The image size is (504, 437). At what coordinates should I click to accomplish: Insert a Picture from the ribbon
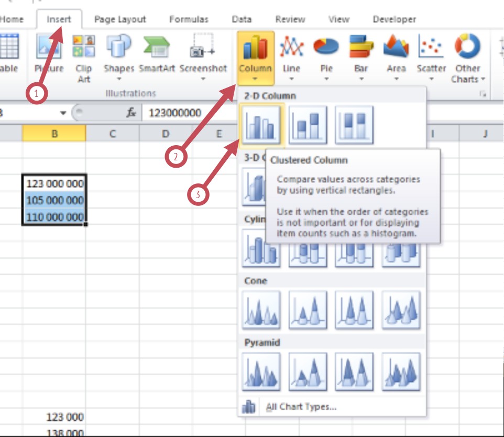49,54
